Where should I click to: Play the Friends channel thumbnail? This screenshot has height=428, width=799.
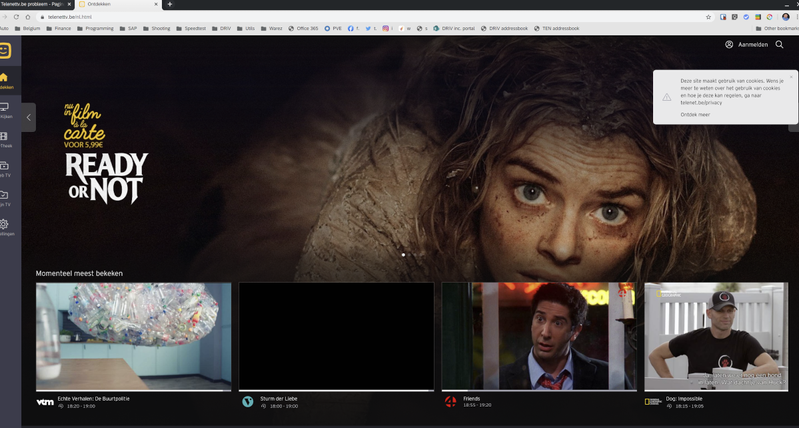pyautogui.click(x=538, y=336)
